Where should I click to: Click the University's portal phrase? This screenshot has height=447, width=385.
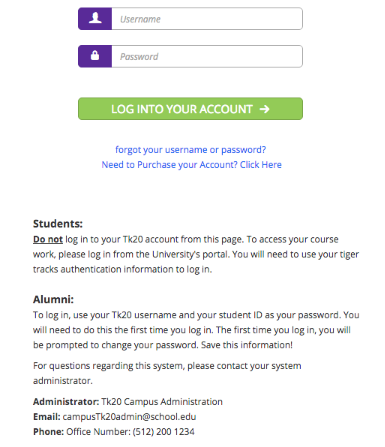click(191, 254)
